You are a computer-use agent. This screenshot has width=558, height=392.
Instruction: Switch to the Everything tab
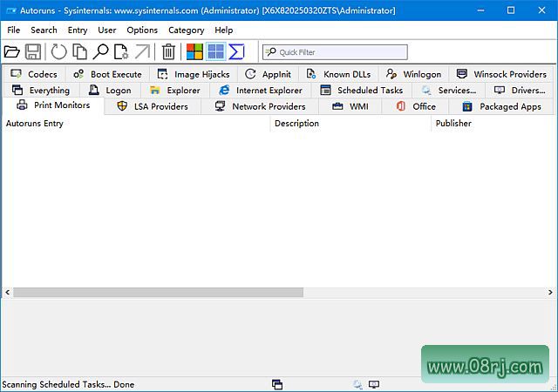41,91
